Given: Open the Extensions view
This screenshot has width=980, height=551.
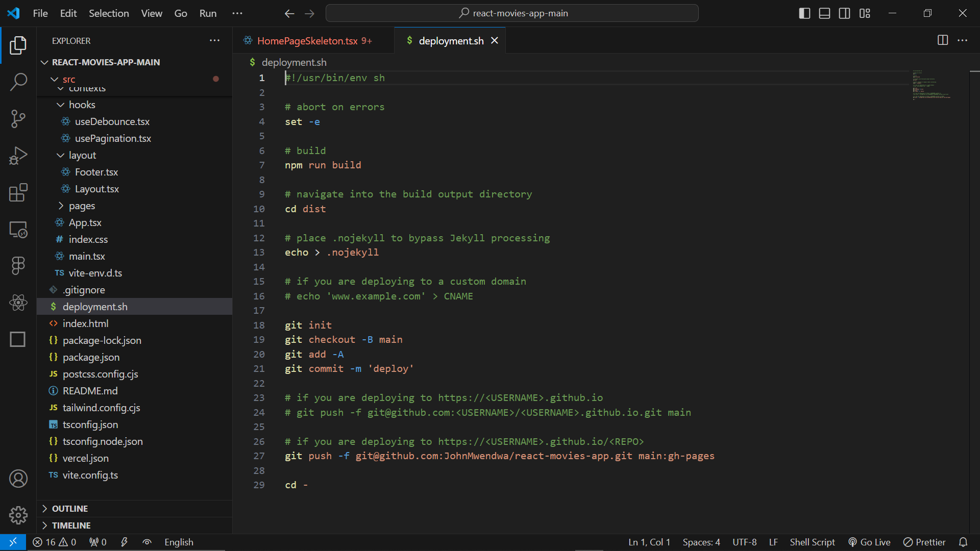Looking at the screenshot, I should pyautogui.click(x=18, y=193).
